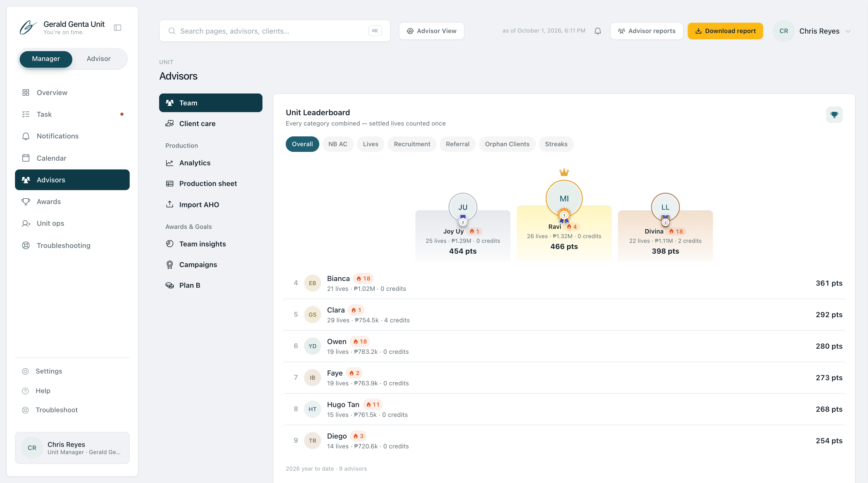Focus the search pages, advisors, clients field
Image resolution: width=868 pixels, height=483 pixels.
click(x=275, y=31)
